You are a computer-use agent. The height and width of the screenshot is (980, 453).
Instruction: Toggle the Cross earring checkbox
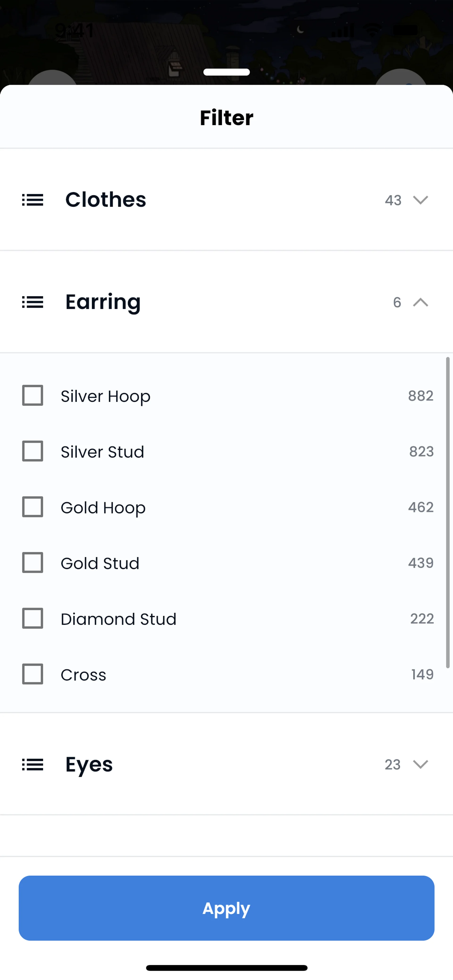click(32, 674)
